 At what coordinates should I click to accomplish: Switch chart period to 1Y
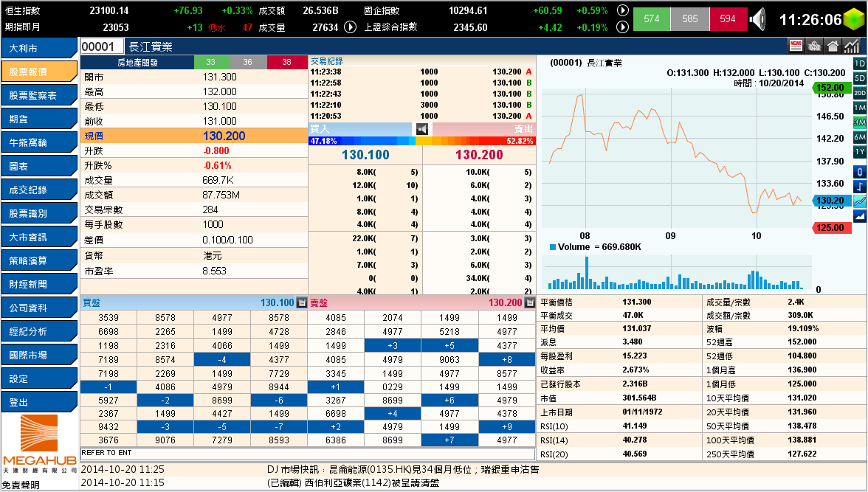[860, 152]
